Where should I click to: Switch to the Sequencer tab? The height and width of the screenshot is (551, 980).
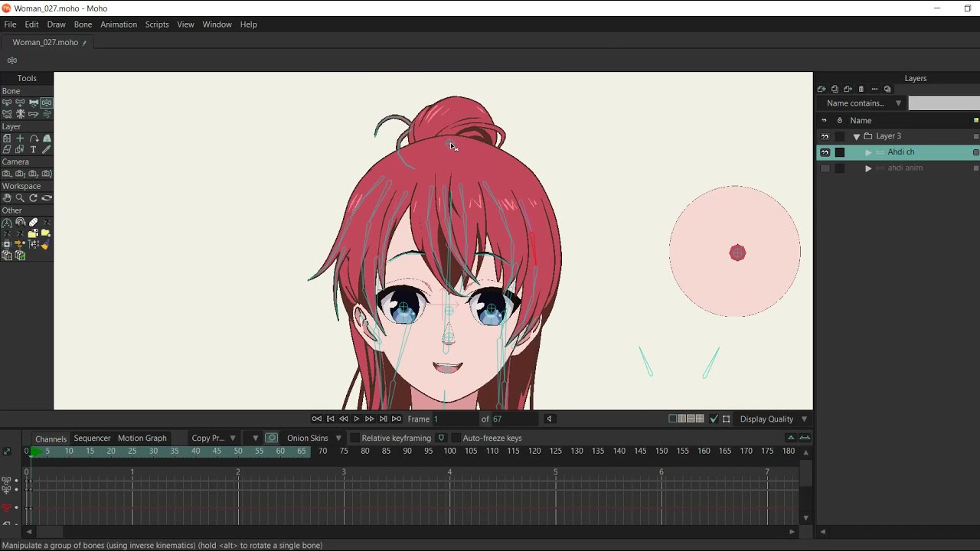tap(92, 438)
